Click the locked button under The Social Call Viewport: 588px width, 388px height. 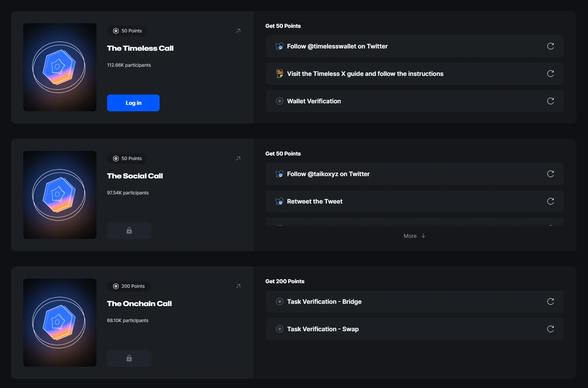(x=129, y=231)
